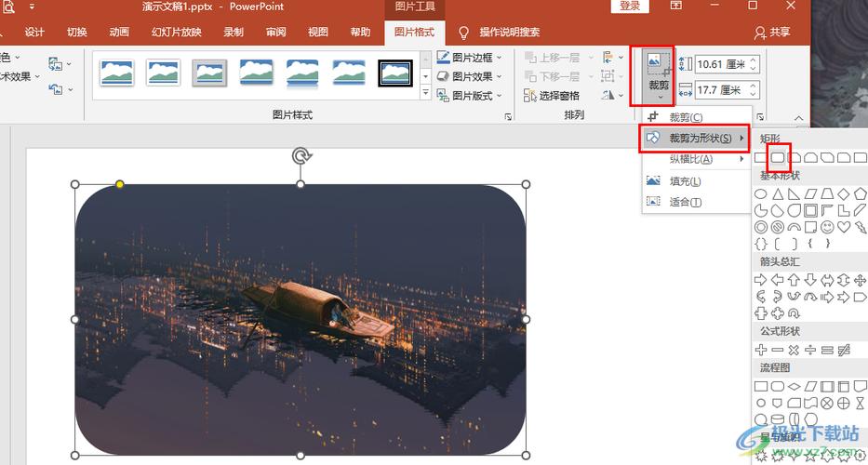Pick the plus sign equation shape
This screenshot has height=465, width=868.
(761, 350)
